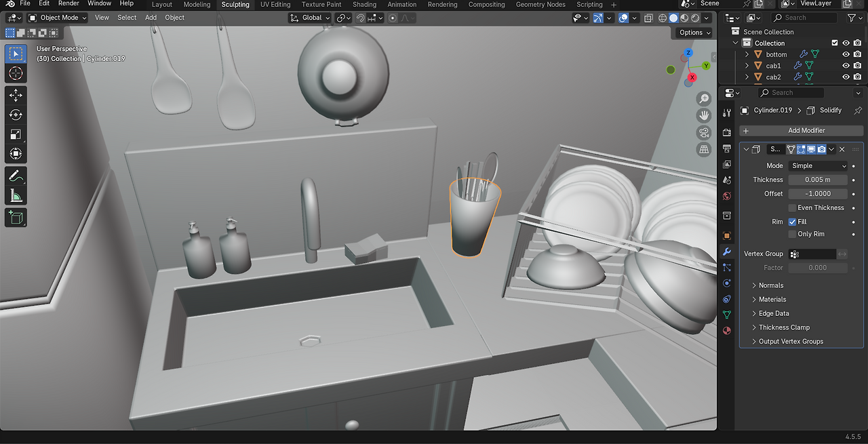Switch to wireframe viewport shading
868x444 pixels.
(663, 18)
